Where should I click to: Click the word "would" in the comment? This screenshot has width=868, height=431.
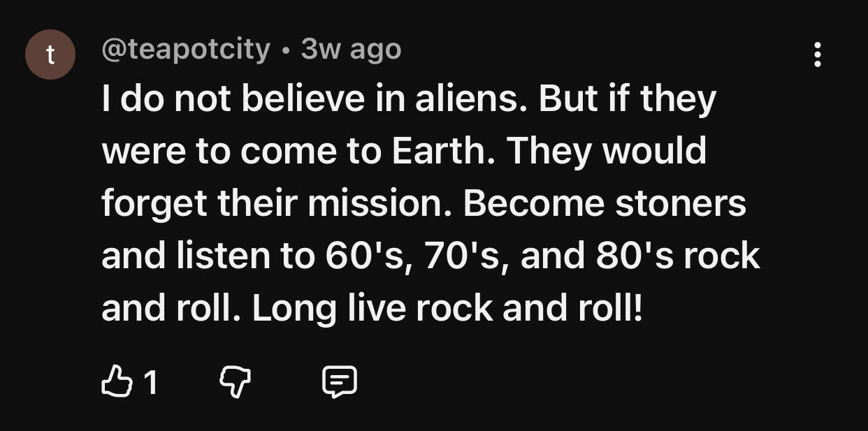click(663, 152)
